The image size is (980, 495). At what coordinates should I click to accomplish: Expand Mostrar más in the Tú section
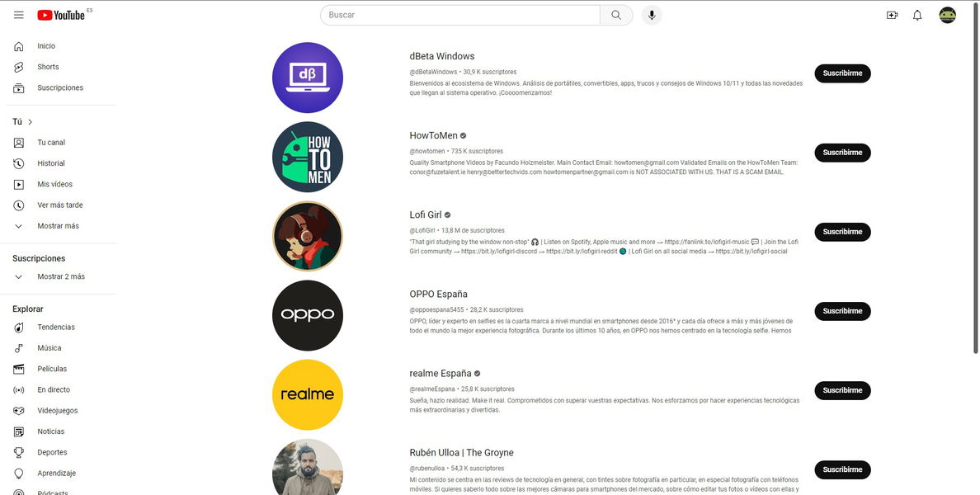[58, 226]
